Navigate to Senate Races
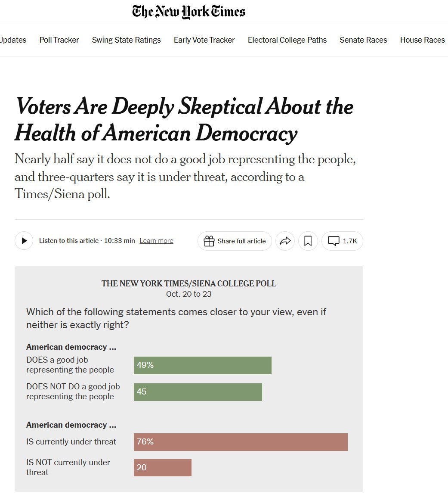Image resolution: width=448 pixels, height=494 pixels. pos(363,40)
